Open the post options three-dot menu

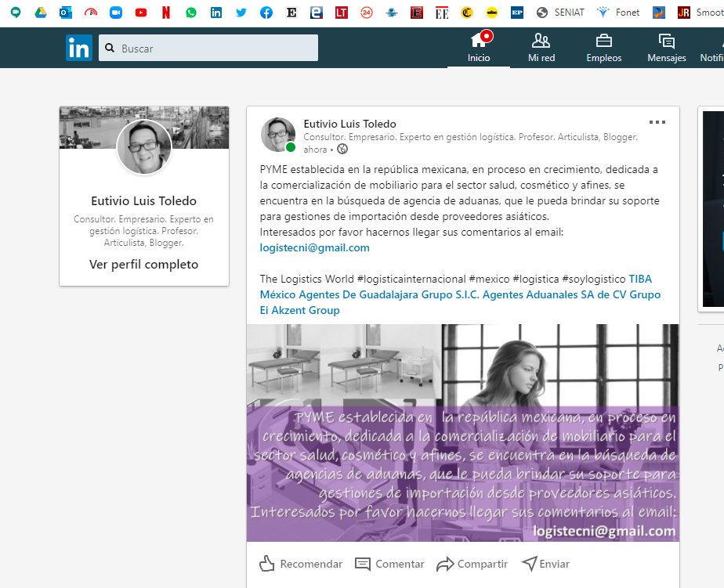657,122
